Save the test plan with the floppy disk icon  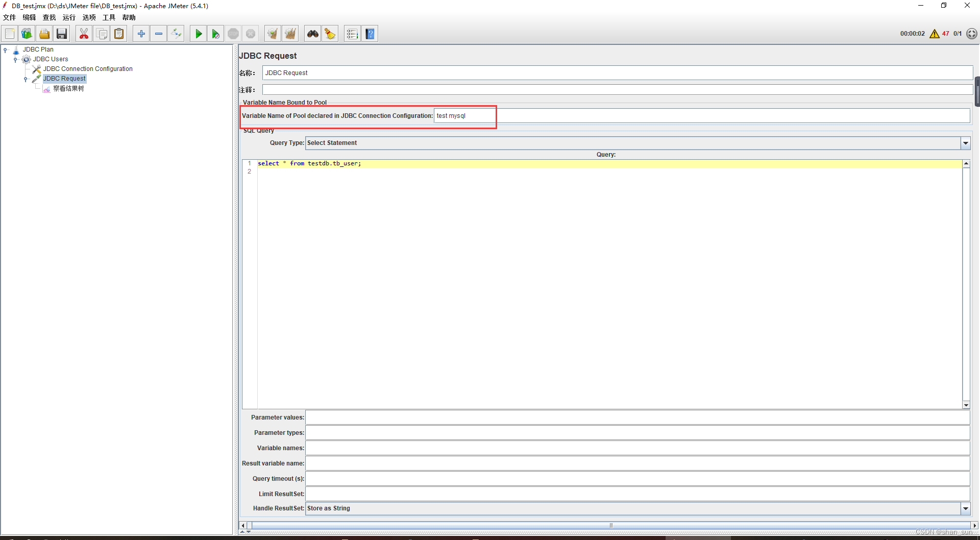point(62,34)
